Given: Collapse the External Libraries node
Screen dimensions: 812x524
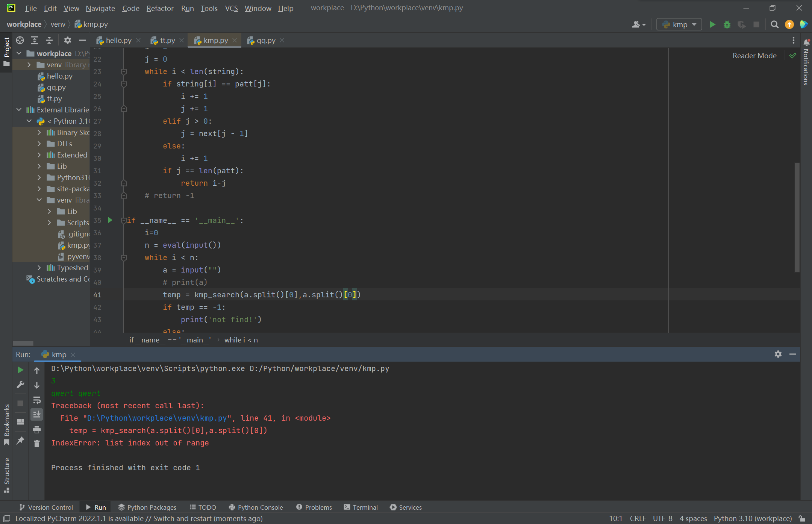Looking at the screenshot, I should point(19,110).
